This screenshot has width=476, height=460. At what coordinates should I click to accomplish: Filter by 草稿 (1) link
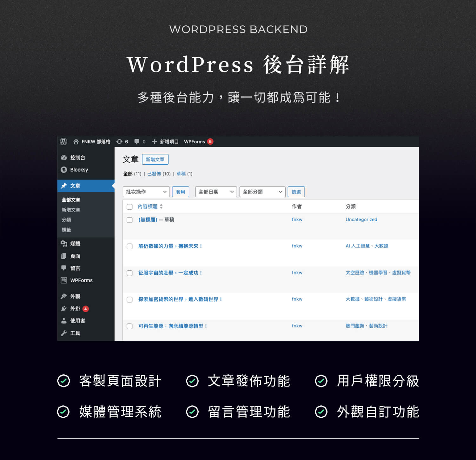184,174
